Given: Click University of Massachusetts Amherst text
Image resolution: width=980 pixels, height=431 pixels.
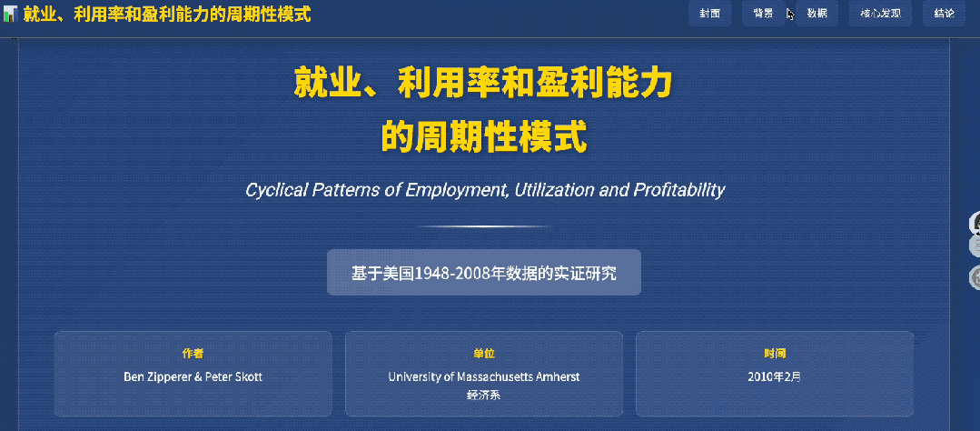Looking at the screenshot, I should 484,376.
